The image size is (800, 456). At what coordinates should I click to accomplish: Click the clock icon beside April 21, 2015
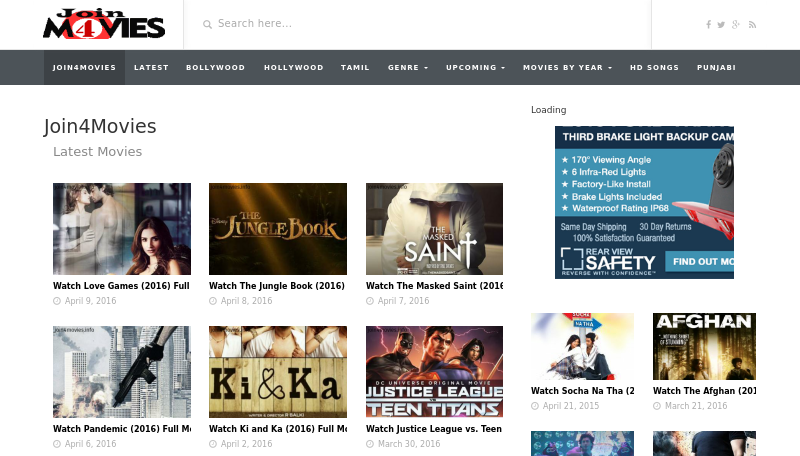[x=535, y=406]
